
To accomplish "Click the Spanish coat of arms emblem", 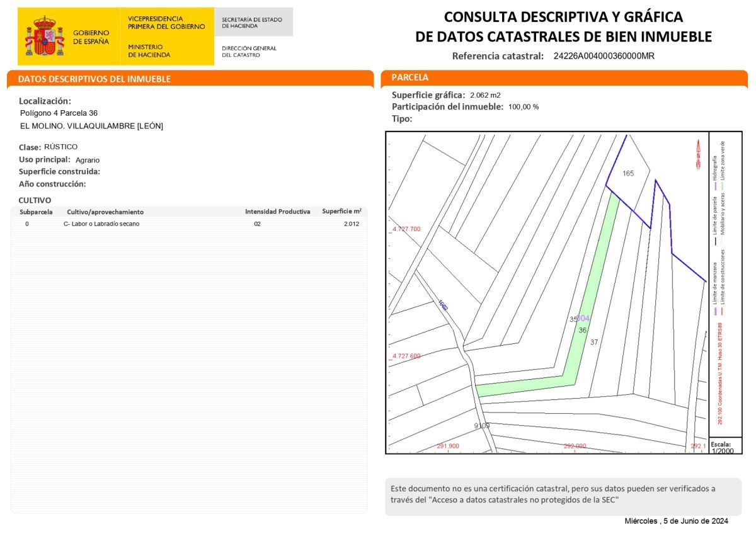I will (x=45, y=37).
